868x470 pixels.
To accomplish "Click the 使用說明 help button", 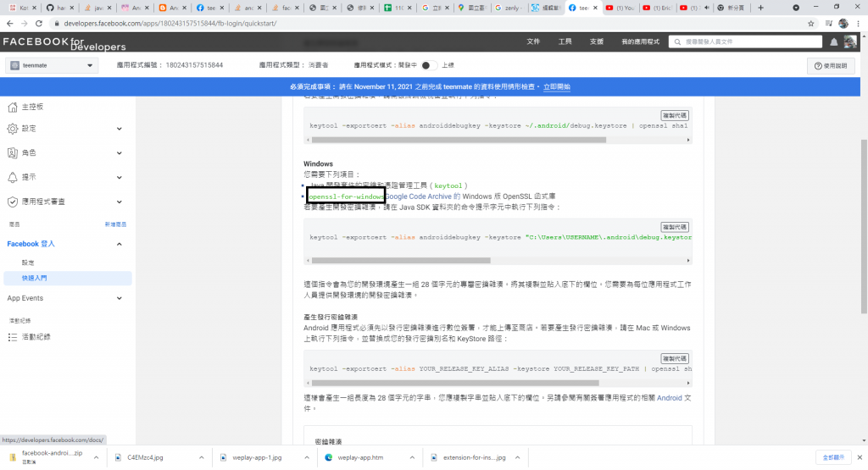I will click(831, 66).
